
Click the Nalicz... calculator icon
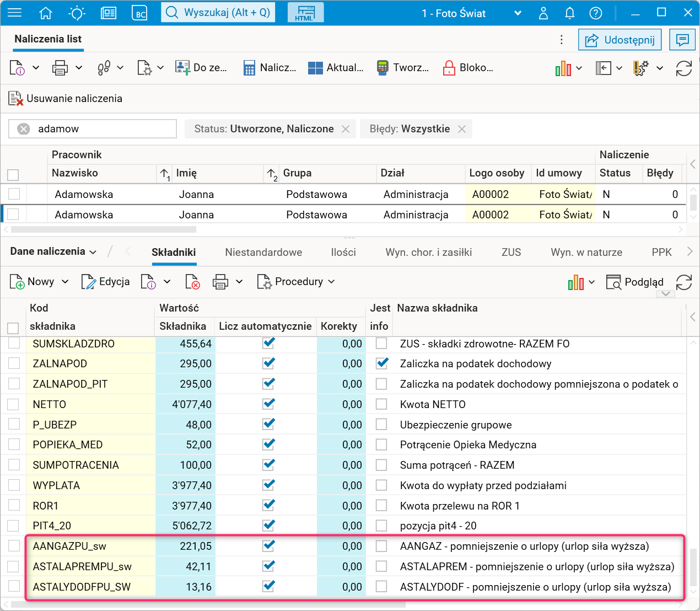(x=249, y=68)
